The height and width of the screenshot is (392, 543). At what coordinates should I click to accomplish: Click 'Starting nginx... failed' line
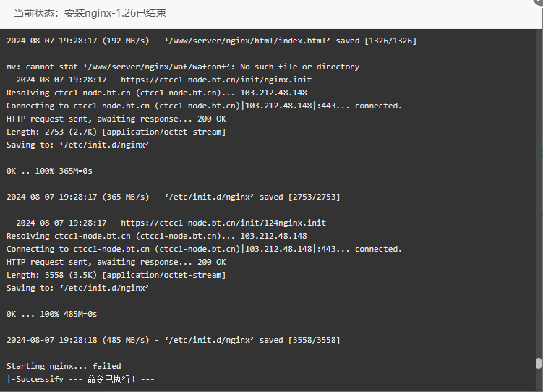[64, 367]
